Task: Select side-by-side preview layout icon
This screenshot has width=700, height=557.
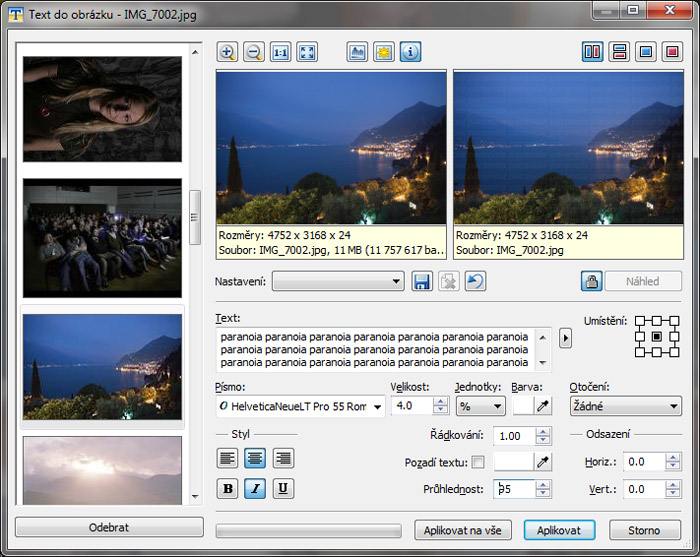Action: click(593, 53)
